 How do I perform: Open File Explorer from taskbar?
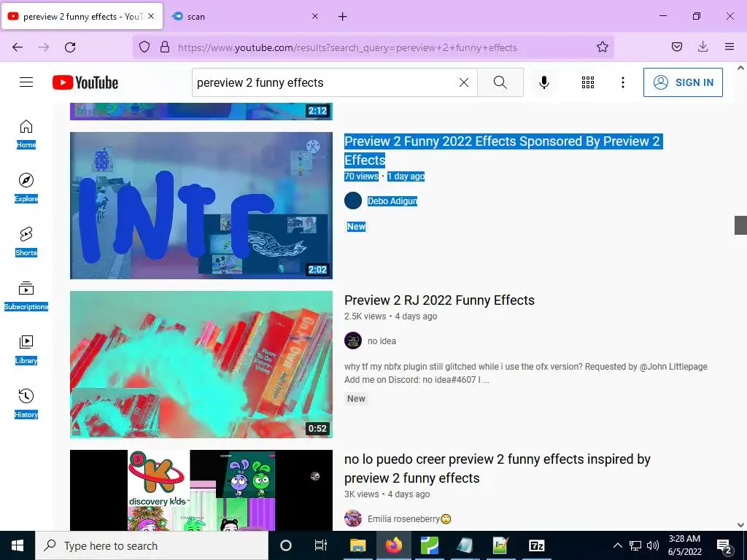tap(357, 545)
